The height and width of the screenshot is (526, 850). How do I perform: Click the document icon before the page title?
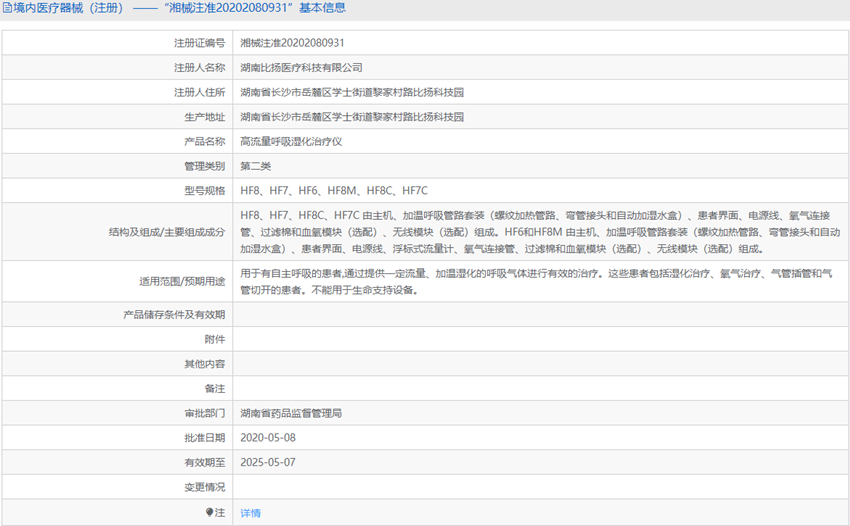(x=7, y=8)
